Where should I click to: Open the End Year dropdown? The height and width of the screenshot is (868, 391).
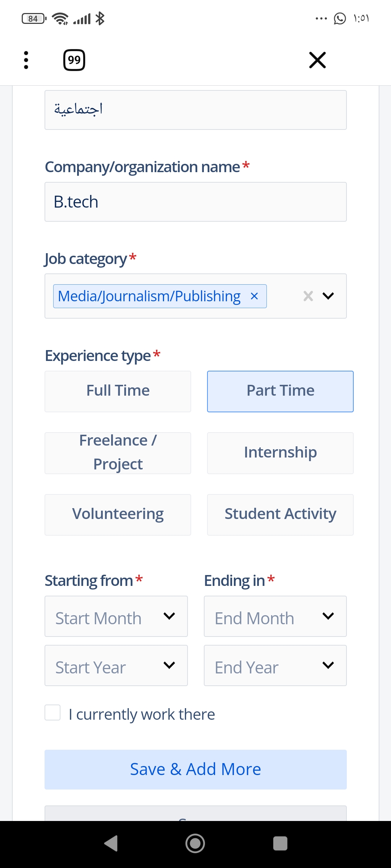coord(275,665)
